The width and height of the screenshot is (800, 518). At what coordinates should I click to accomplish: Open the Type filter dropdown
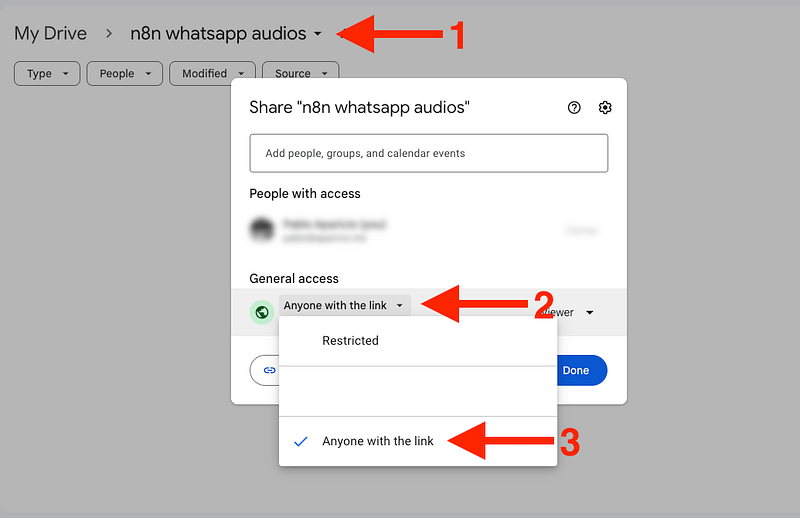point(47,73)
